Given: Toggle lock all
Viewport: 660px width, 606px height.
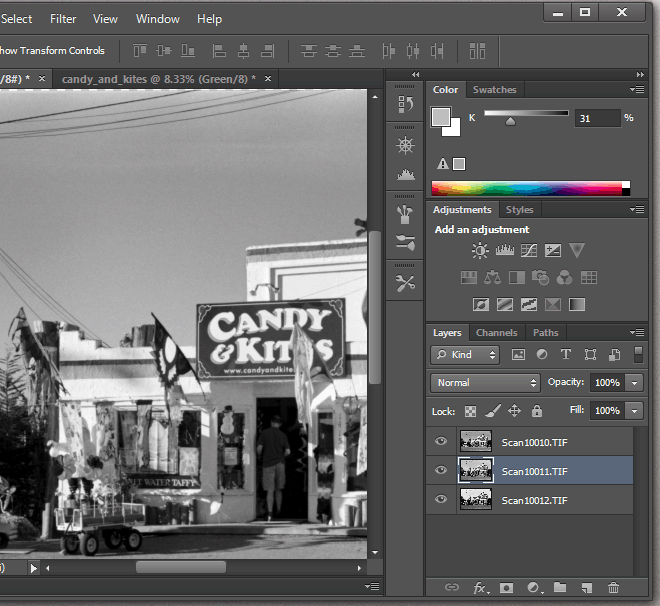Looking at the screenshot, I should 537,411.
